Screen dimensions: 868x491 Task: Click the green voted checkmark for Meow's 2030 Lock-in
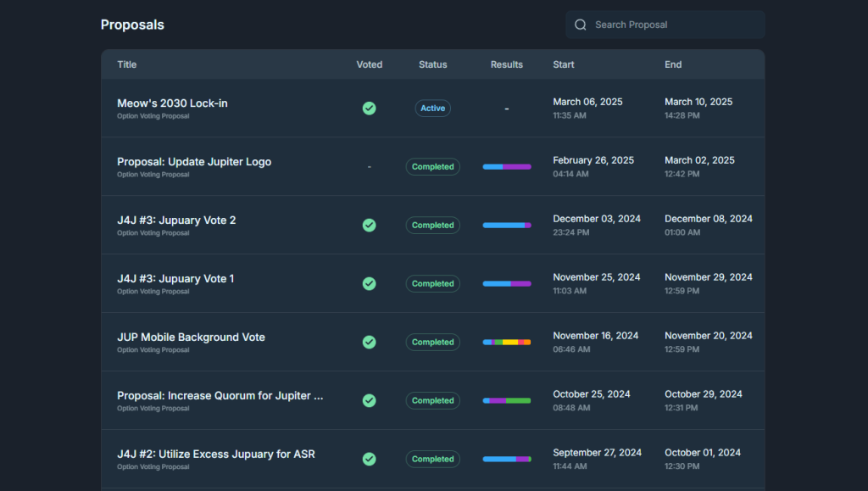pos(369,109)
